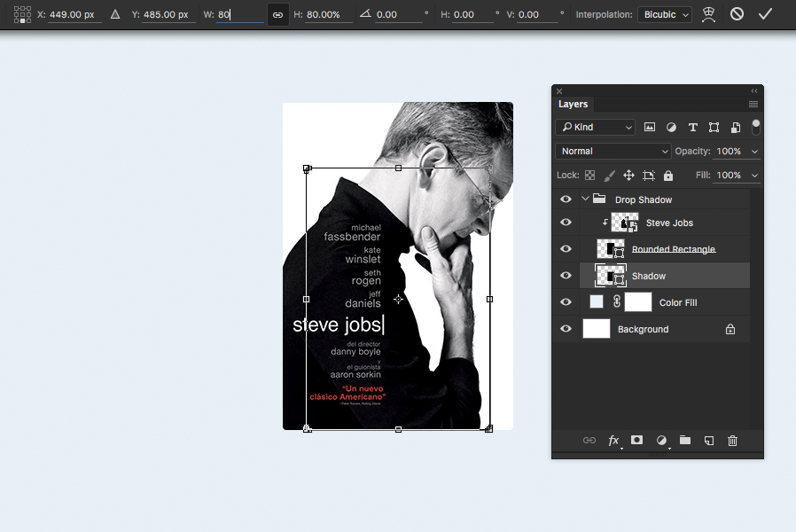Enable Lock transparent pixels
Viewport: 796px width, 532px height.
[589, 175]
